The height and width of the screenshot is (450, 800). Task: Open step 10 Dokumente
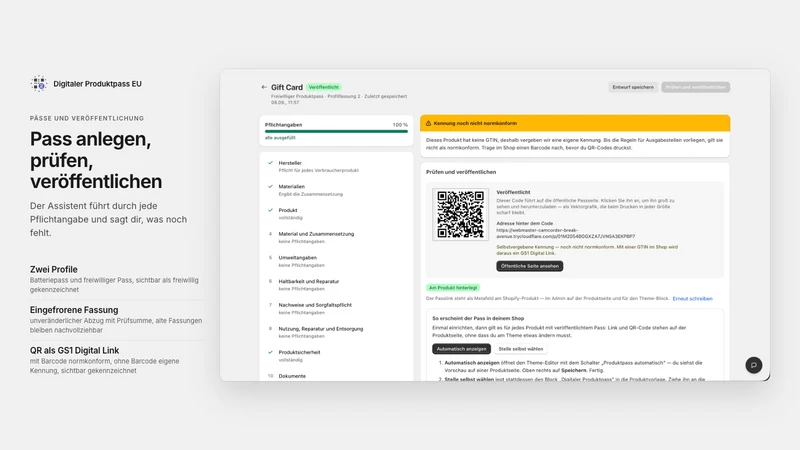tap(336, 376)
